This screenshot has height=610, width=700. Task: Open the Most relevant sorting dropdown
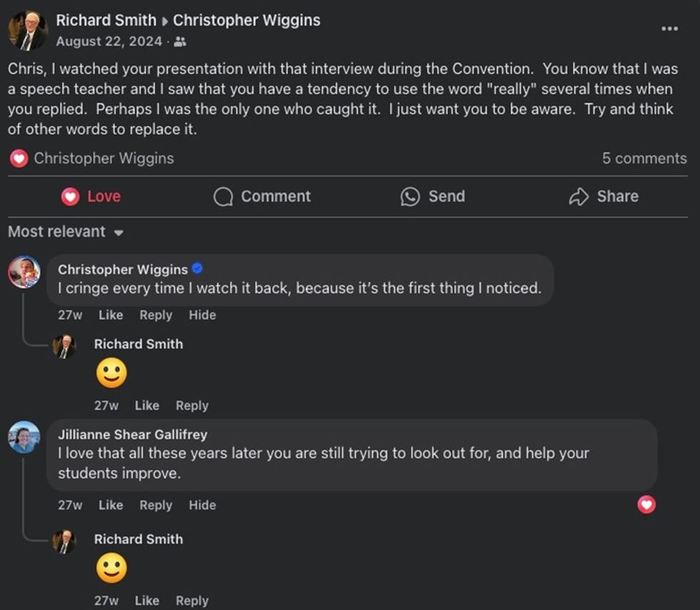click(x=66, y=231)
